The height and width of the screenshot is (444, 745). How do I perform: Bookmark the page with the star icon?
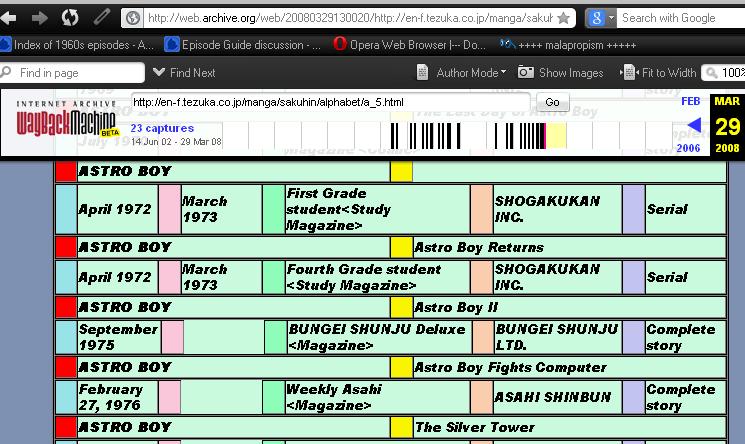564,18
